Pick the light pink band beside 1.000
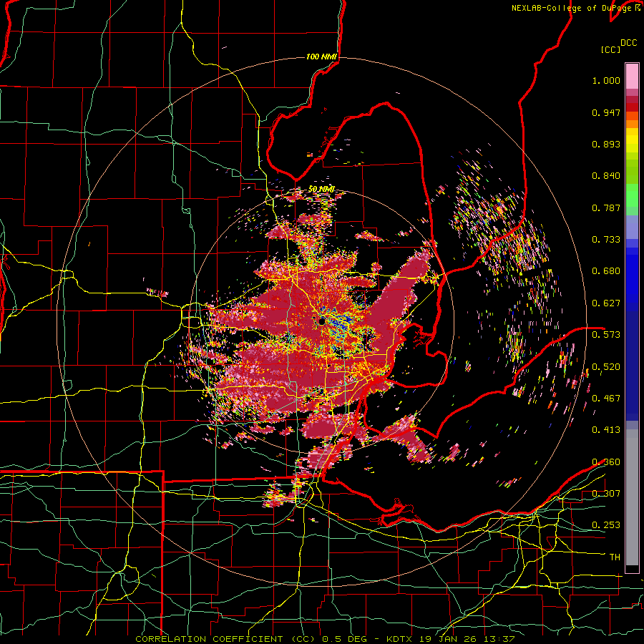This screenshot has width=644, height=644. pos(632,77)
